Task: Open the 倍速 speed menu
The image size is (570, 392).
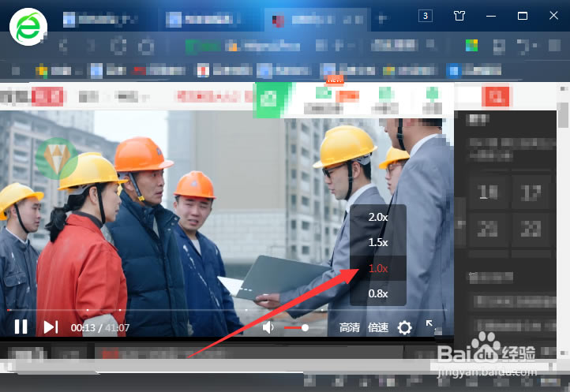Action: click(378, 327)
